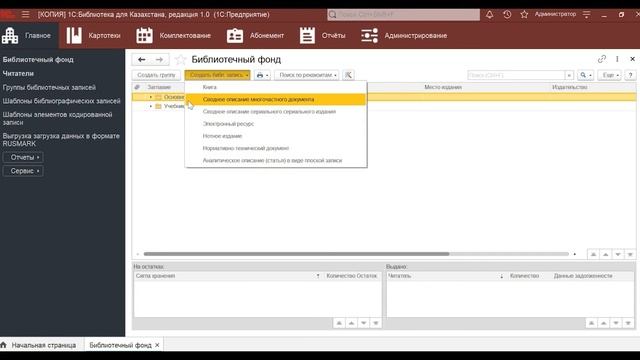Choose Книга from the menu

tap(276, 87)
